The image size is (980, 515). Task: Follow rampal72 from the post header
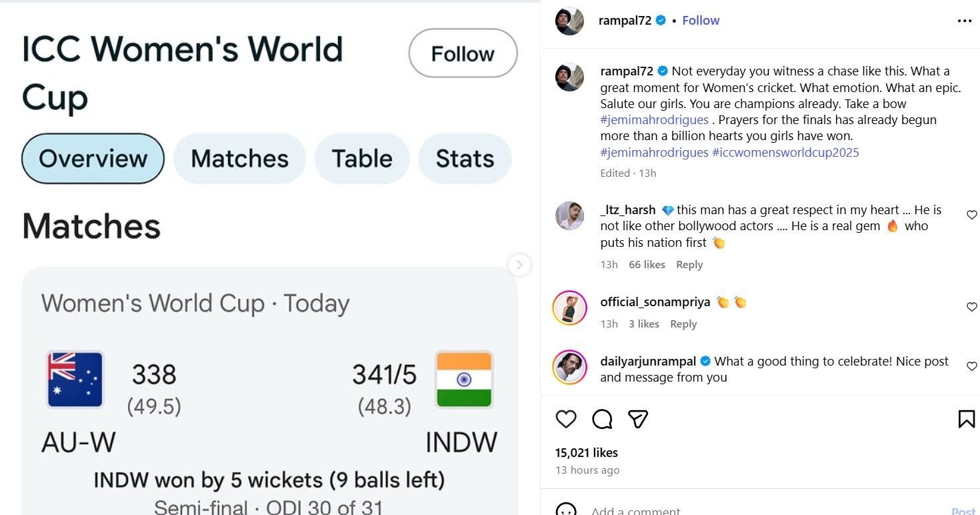(701, 21)
